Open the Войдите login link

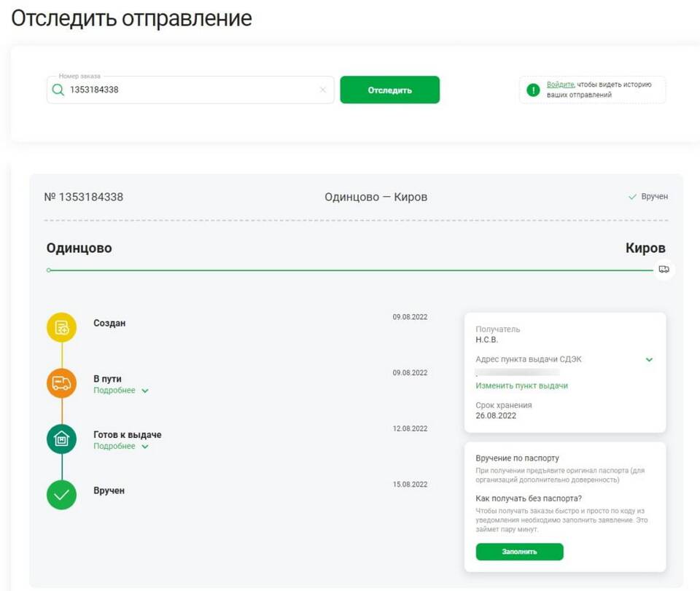click(560, 85)
